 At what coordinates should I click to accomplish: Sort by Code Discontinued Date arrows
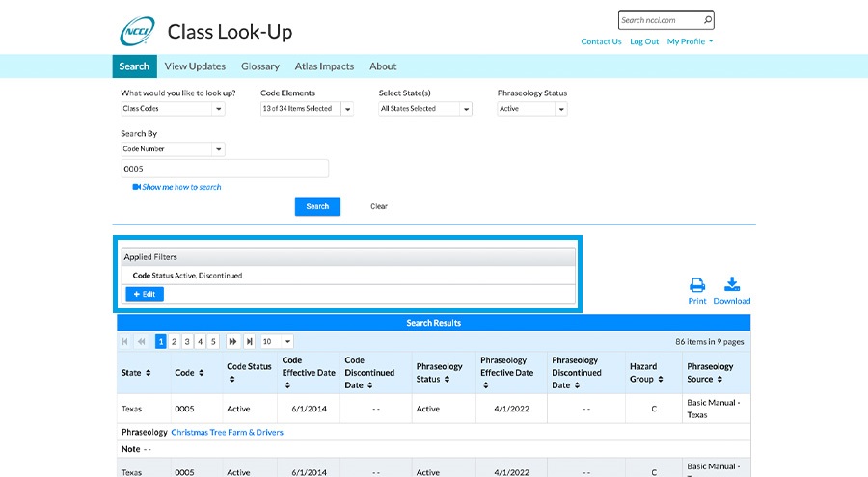pos(369,385)
